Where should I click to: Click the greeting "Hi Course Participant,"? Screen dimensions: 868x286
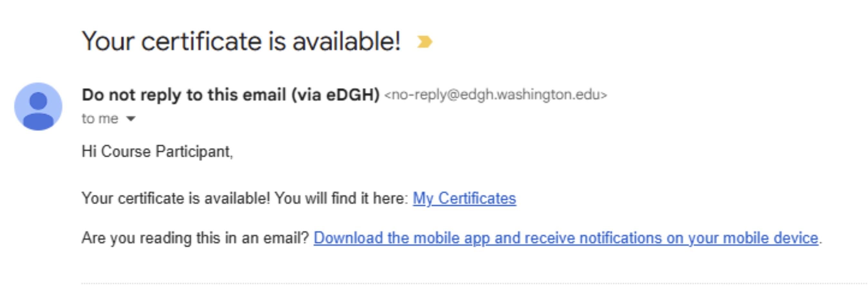click(157, 151)
